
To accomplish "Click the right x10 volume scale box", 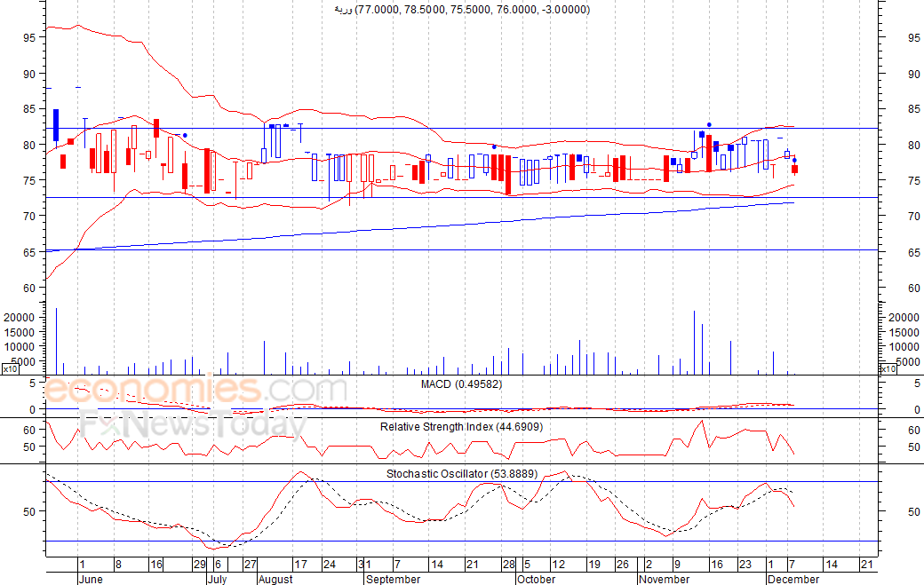I will point(887,368).
